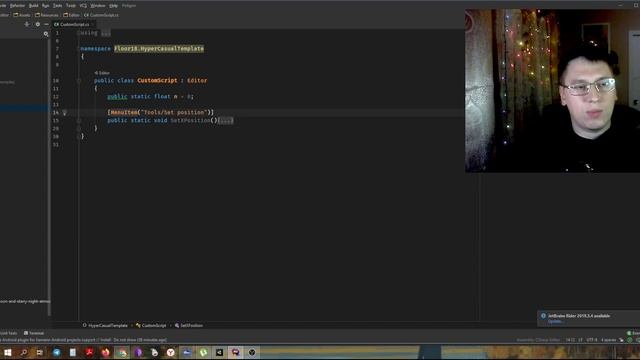Open the green uTorrent taskbar icon
The width and height of the screenshot is (640, 360).
tap(203, 352)
